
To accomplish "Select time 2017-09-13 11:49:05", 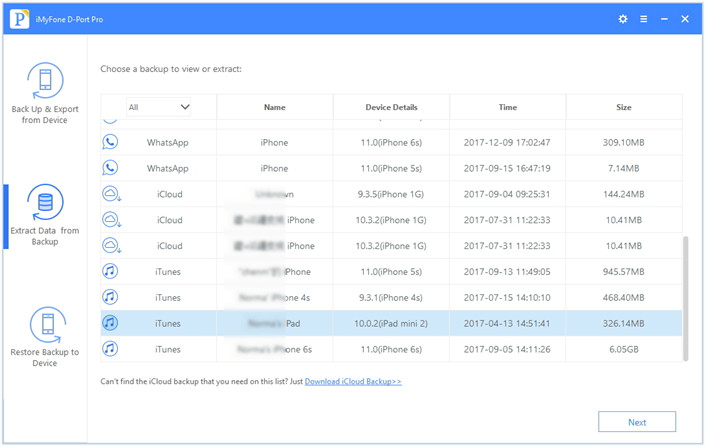I will coord(507,272).
